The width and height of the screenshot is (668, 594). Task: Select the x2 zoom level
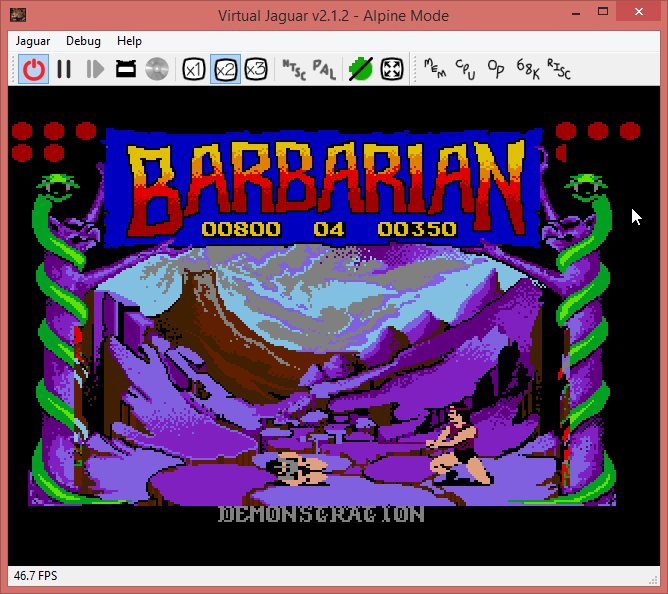(x=225, y=69)
